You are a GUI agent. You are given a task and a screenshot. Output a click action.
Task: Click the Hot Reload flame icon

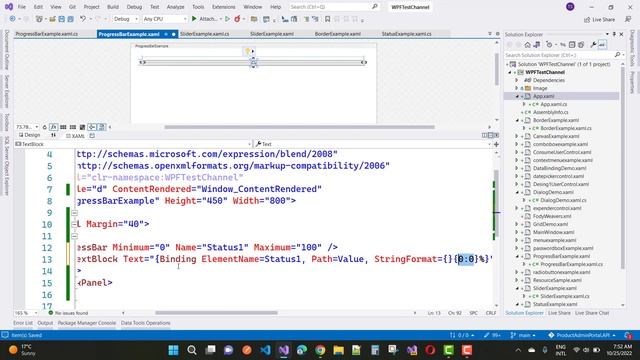pyautogui.click(x=237, y=19)
